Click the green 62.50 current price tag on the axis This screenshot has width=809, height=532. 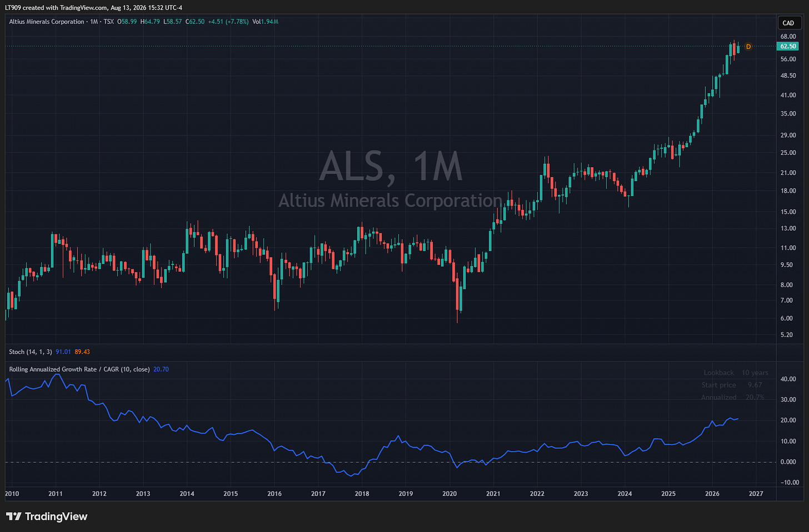[x=788, y=47]
